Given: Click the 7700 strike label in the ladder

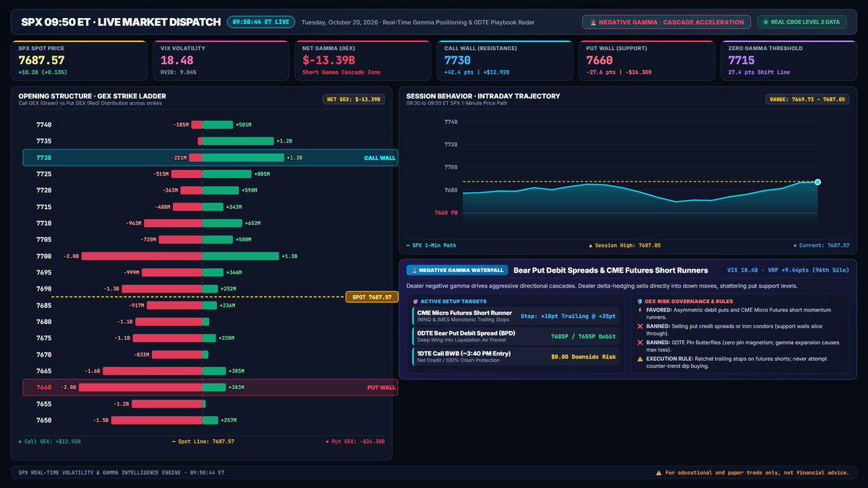Looking at the screenshot, I should coord(43,256).
